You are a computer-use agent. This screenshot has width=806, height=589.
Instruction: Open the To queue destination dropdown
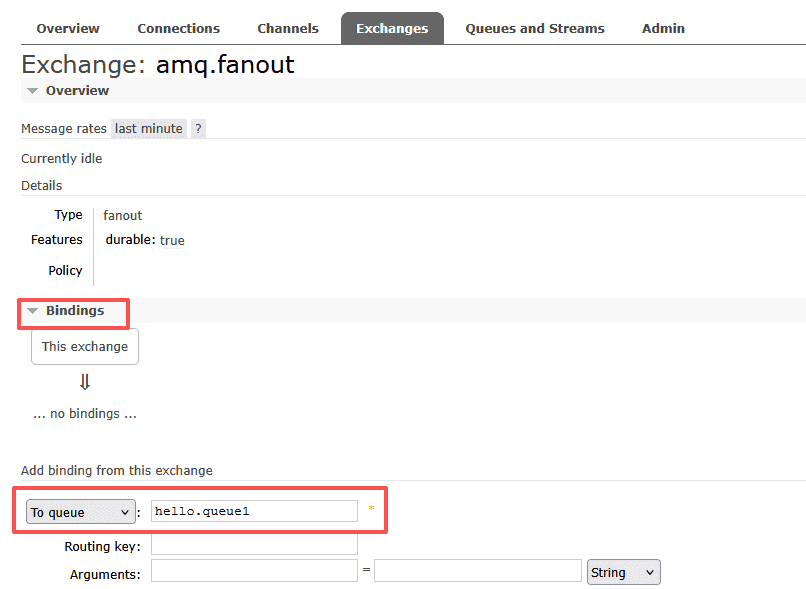(x=80, y=512)
